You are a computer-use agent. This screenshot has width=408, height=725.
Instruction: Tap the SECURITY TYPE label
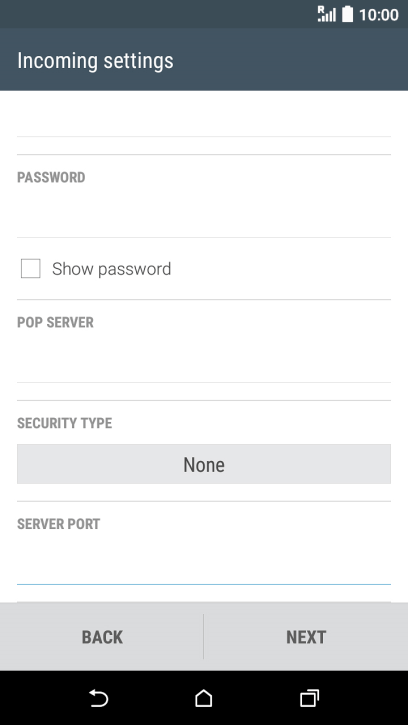click(64, 423)
